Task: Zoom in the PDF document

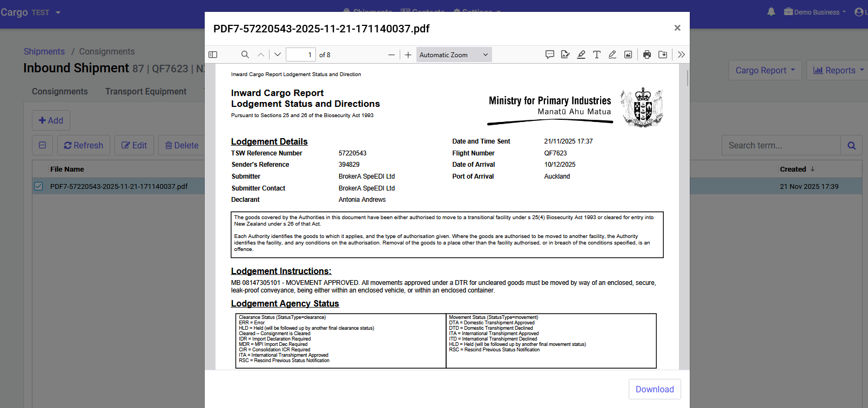Action: 408,55
